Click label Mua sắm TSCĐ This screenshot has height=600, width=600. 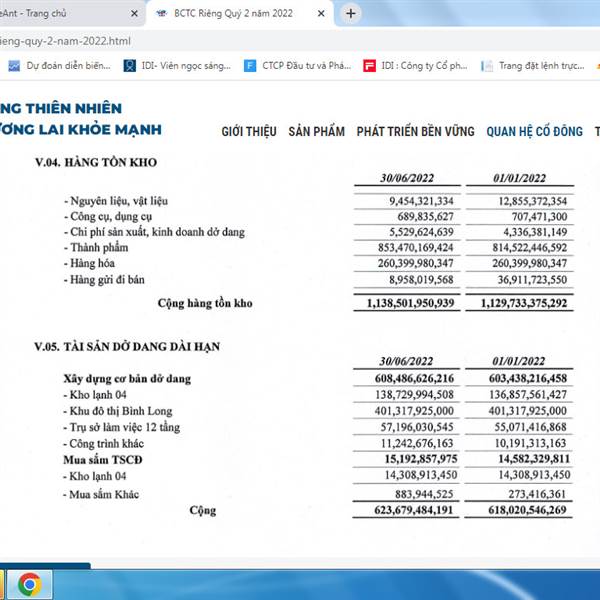click(x=103, y=460)
